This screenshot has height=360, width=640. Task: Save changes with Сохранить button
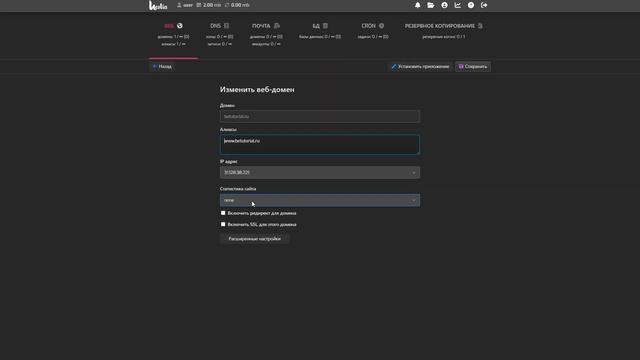point(473,67)
